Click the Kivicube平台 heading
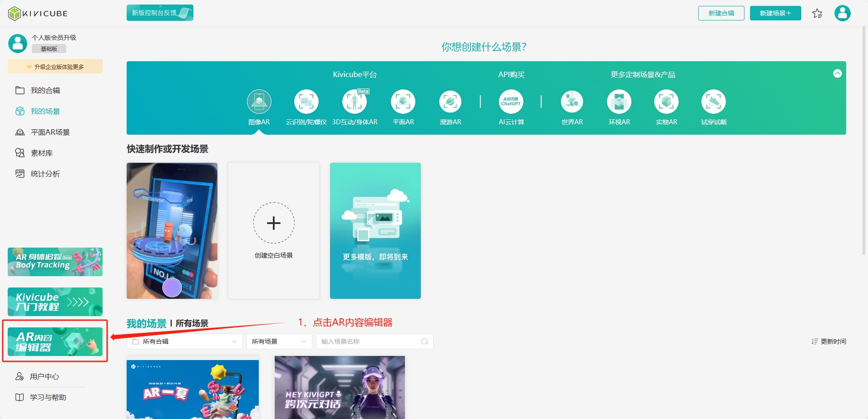The image size is (868, 419). 355,74
